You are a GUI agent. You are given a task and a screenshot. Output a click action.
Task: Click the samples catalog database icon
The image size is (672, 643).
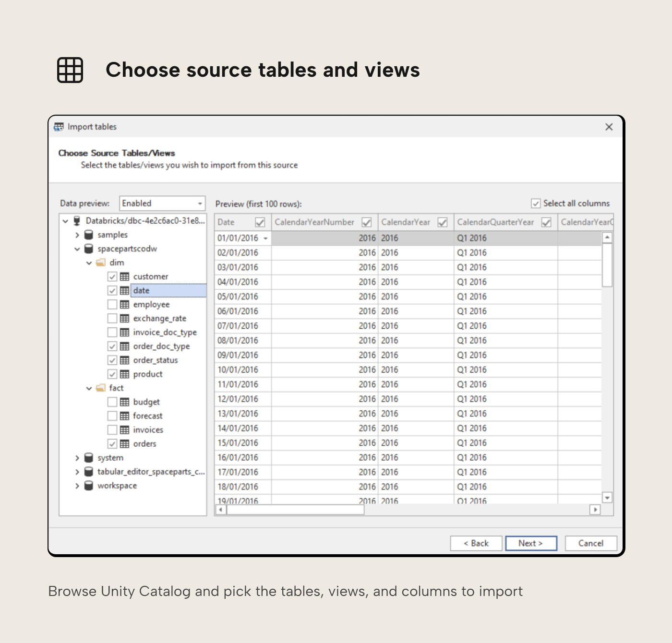(89, 235)
